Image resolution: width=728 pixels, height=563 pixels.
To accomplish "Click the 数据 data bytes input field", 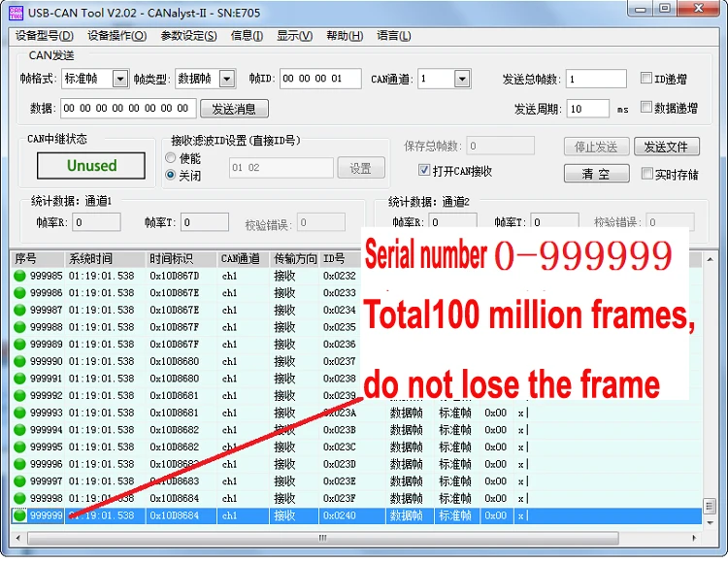I will pyautogui.click(x=128, y=108).
